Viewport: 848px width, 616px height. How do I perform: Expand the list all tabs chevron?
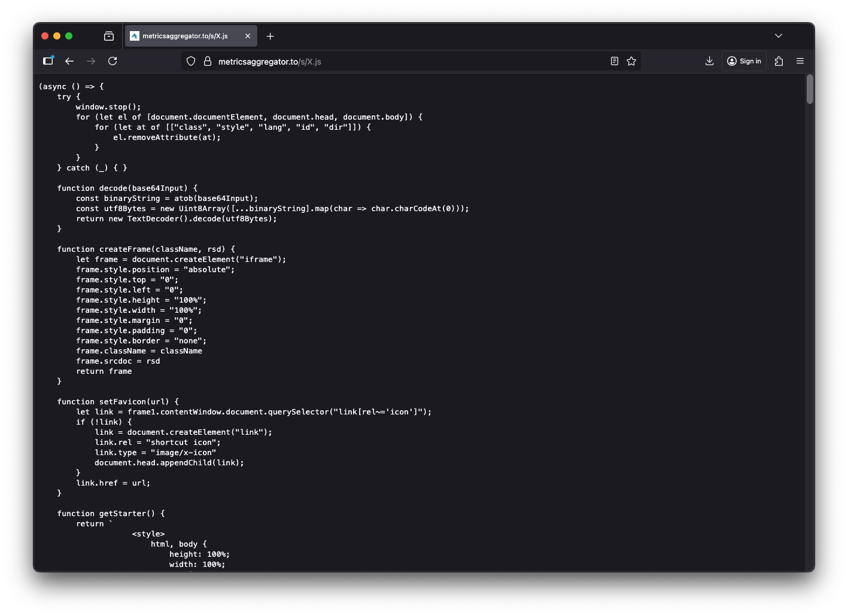coord(778,36)
